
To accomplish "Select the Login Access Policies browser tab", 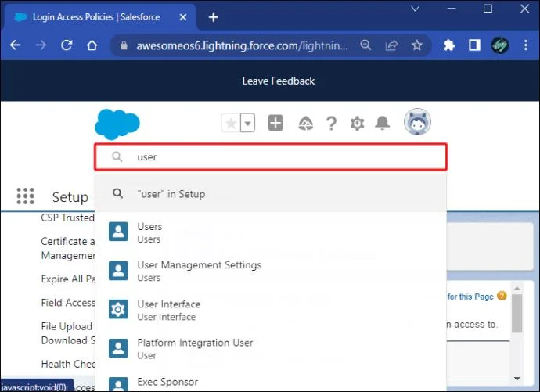I will 100,17.
